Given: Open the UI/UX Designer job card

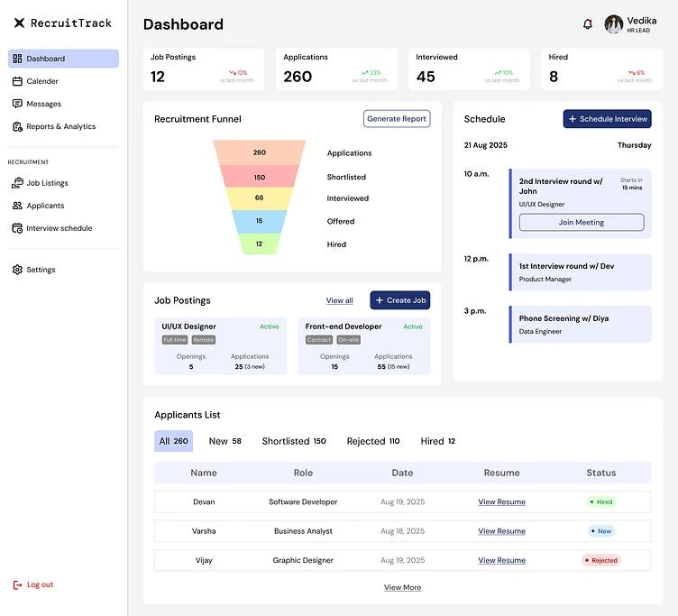Looking at the screenshot, I should [x=221, y=346].
